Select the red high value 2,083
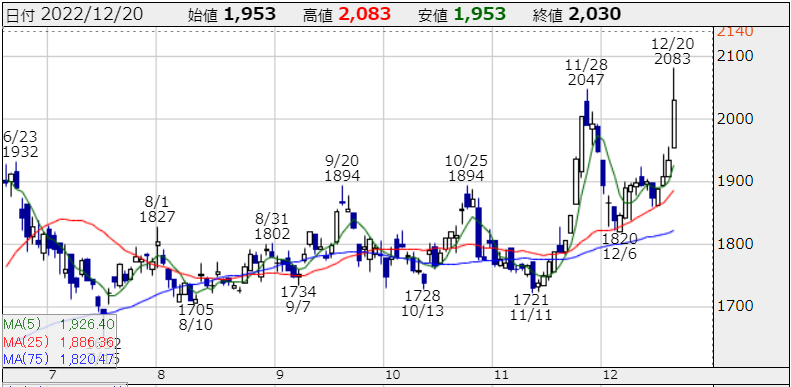791x387 pixels. 365,14
